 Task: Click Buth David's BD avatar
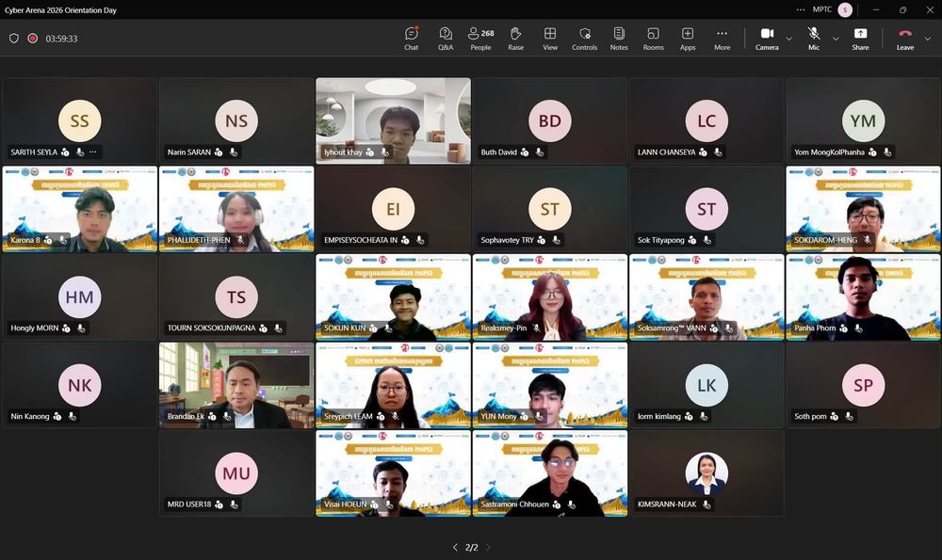[550, 120]
